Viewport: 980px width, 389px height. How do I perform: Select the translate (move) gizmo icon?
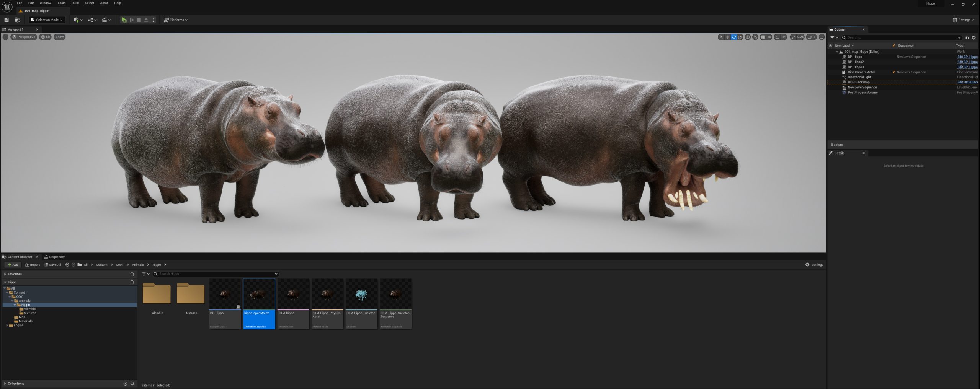pos(727,37)
